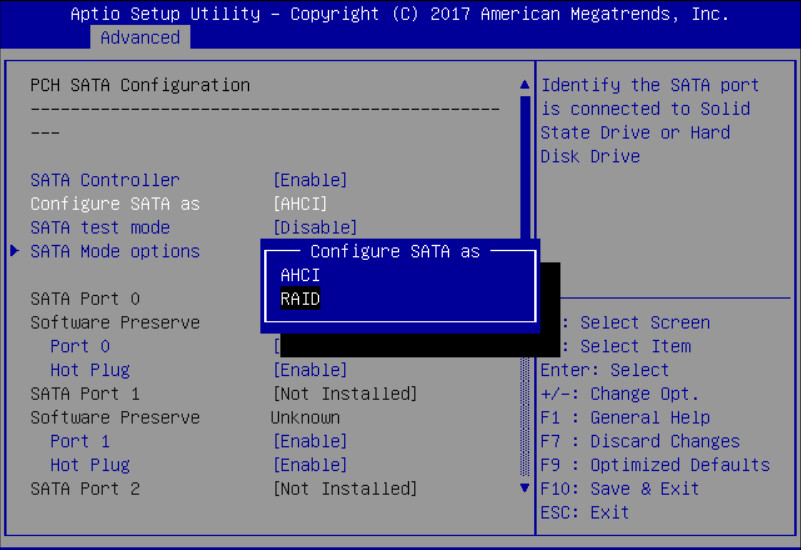The width and height of the screenshot is (801, 550).
Task: Click help text about SATA port
Action: click(650, 121)
